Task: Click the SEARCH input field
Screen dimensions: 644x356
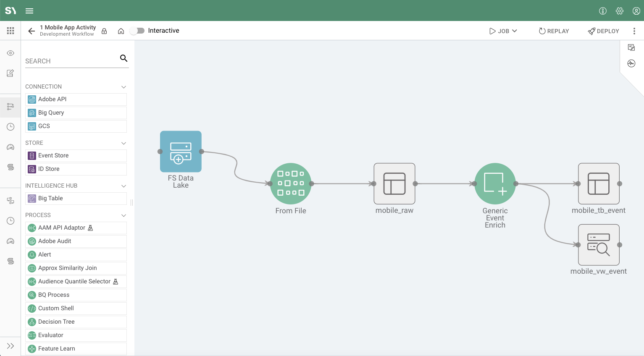Action: point(71,61)
